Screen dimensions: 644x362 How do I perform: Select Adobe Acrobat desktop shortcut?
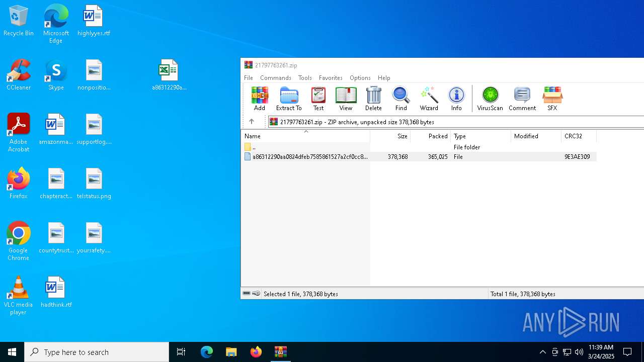click(19, 133)
